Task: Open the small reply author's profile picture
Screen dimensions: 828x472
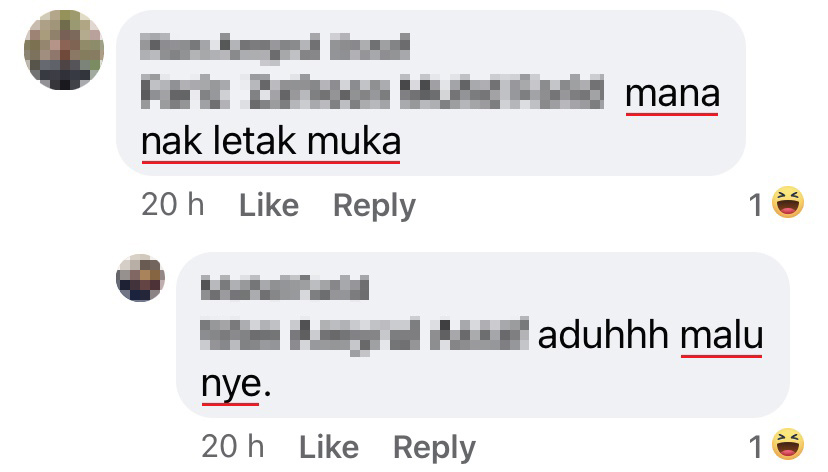Action: (x=140, y=278)
